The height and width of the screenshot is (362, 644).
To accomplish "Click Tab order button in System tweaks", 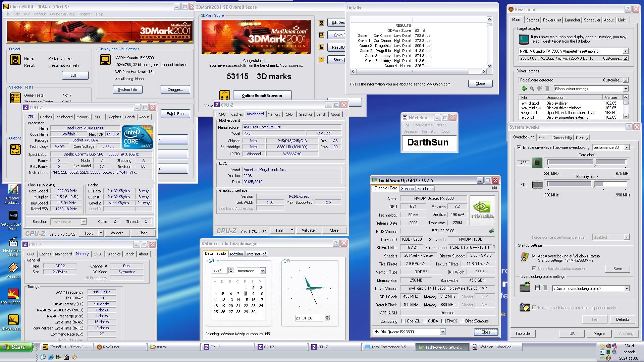I will pyautogui.click(x=523, y=334).
